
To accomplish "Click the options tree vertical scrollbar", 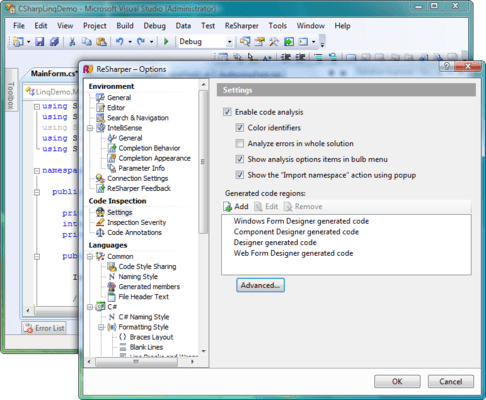I will (x=203, y=162).
